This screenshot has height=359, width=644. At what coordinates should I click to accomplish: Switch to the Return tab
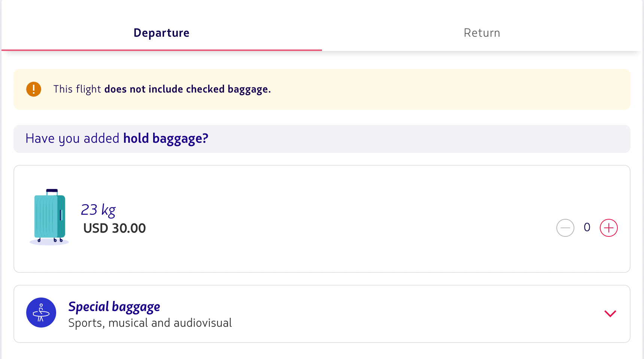pyautogui.click(x=482, y=33)
